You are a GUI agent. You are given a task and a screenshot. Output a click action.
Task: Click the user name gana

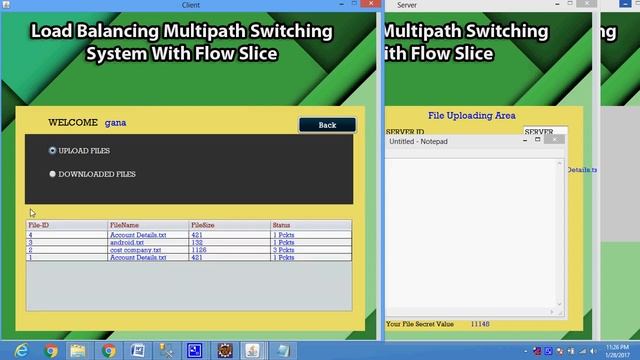[116, 122]
